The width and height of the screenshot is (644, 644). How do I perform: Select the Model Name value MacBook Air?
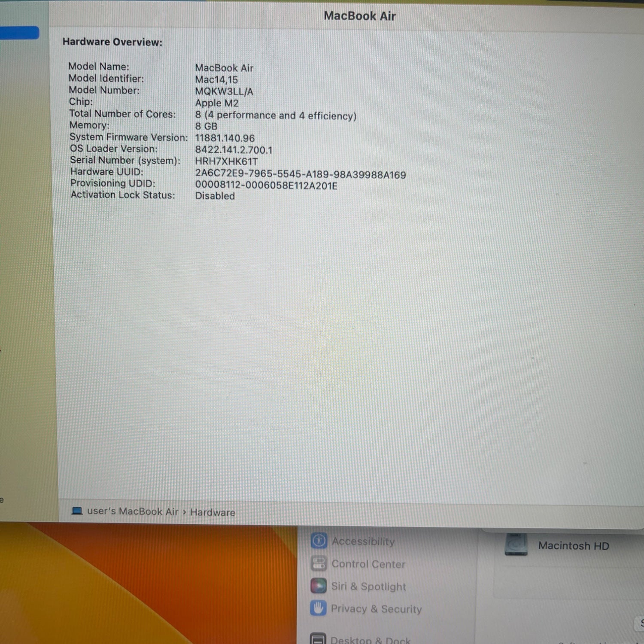tap(224, 68)
